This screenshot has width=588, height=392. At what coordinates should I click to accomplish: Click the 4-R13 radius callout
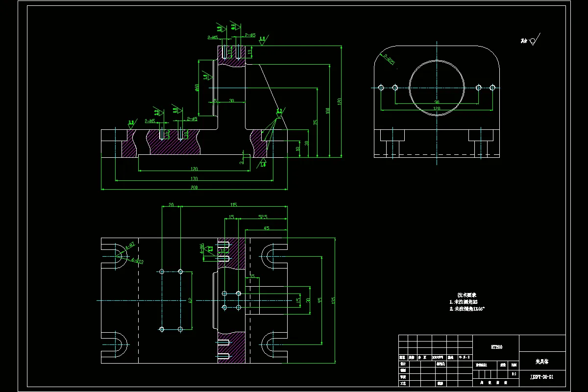click(x=138, y=261)
